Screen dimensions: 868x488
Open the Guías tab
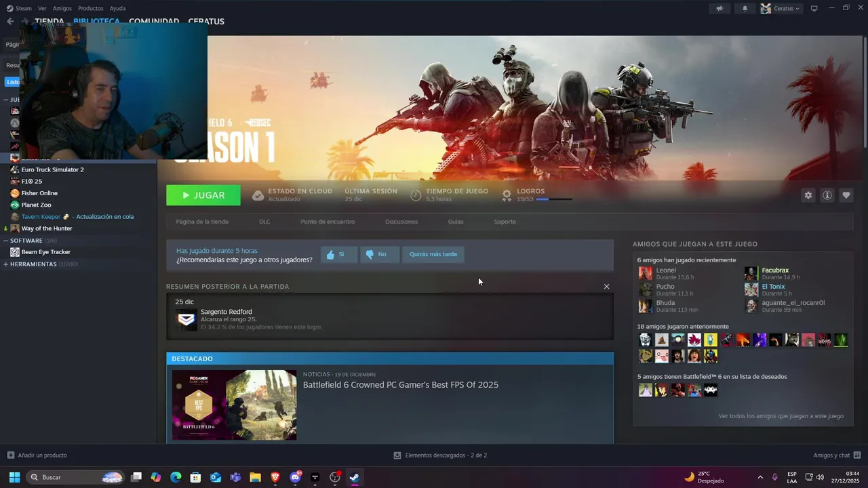pyautogui.click(x=456, y=222)
